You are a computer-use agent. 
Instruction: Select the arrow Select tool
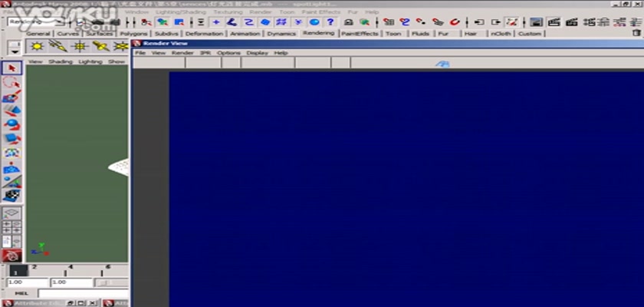coord(12,68)
